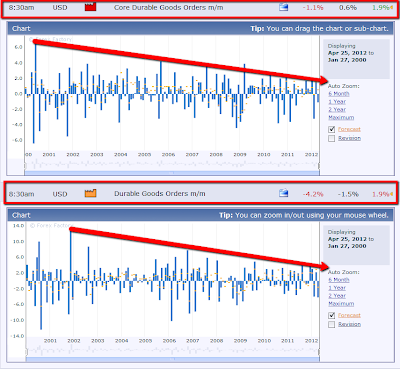Screen dimensions: 400x369
Task: Click the Core Durable Goods Orders m/m title
Action: (x=169, y=7)
